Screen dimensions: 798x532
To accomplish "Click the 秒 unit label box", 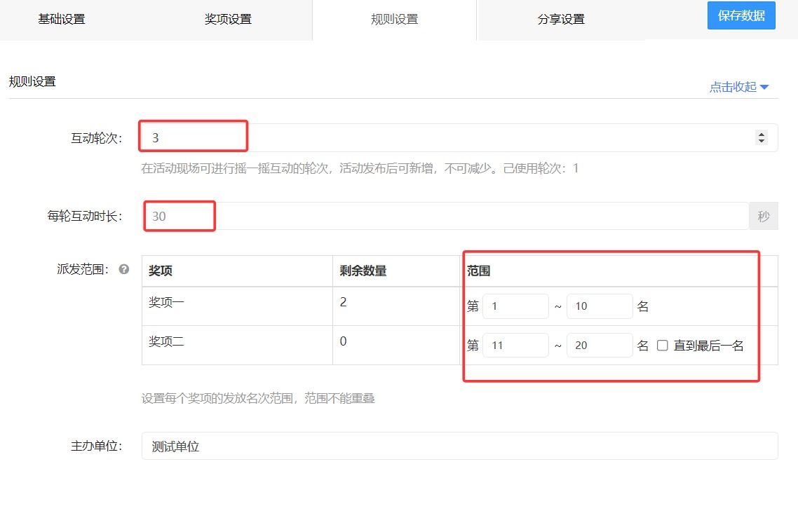I will (764, 216).
